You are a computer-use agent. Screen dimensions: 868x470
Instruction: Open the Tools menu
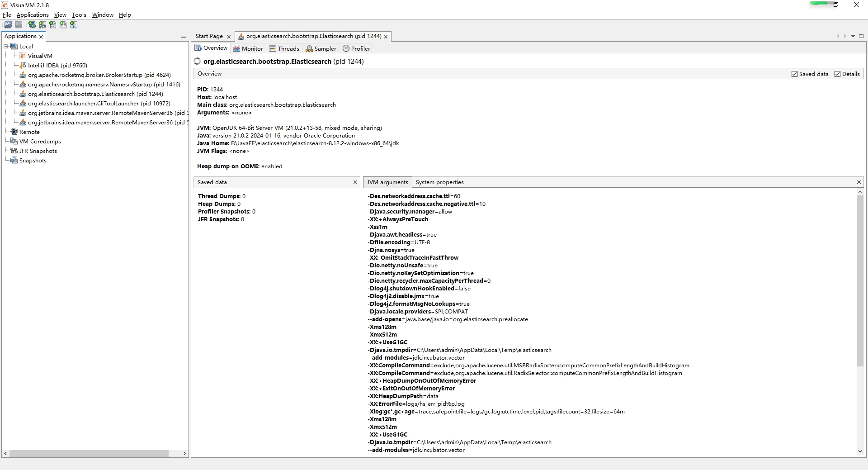pos(79,14)
